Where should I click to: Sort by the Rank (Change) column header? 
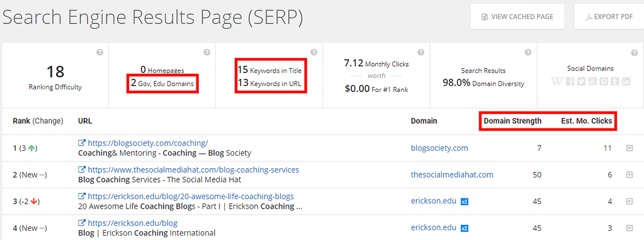(x=38, y=121)
